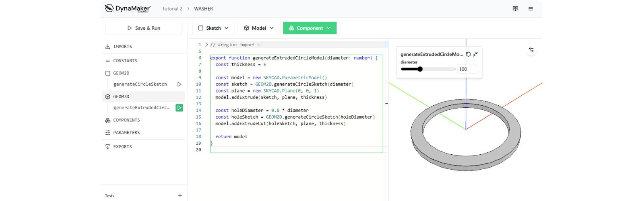The width and height of the screenshot is (644, 201).
Task: Open the CONSTANTS section
Action: click(x=125, y=61)
